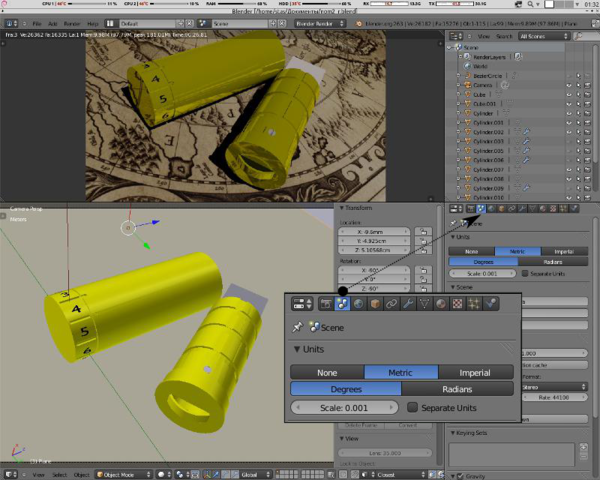Open the Add menu in info header
This screenshot has height=480, width=600.
pos(52,24)
